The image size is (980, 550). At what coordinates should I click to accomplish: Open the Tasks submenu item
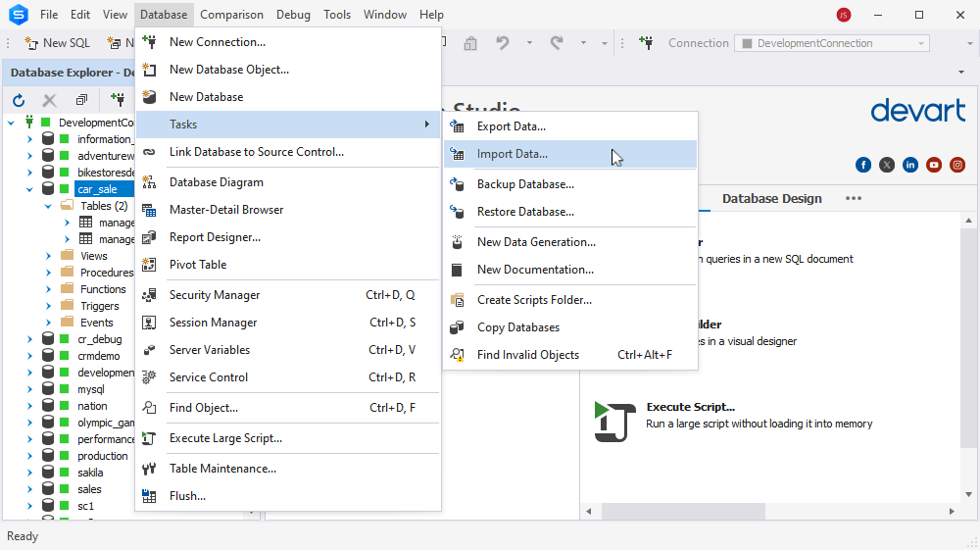(x=288, y=125)
